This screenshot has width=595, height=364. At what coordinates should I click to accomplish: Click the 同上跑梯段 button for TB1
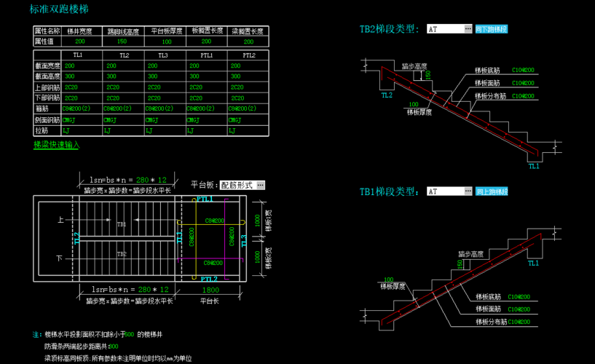tap(492, 191)
